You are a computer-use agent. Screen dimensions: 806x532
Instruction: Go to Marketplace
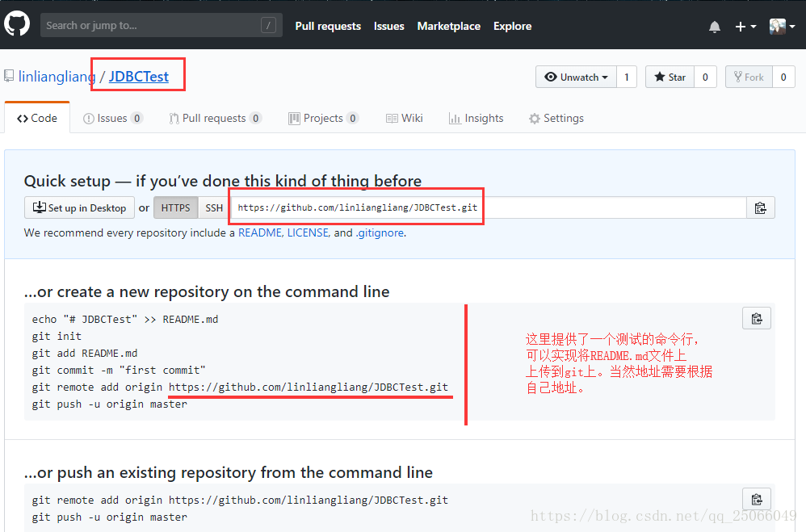[x=449, y=26]
